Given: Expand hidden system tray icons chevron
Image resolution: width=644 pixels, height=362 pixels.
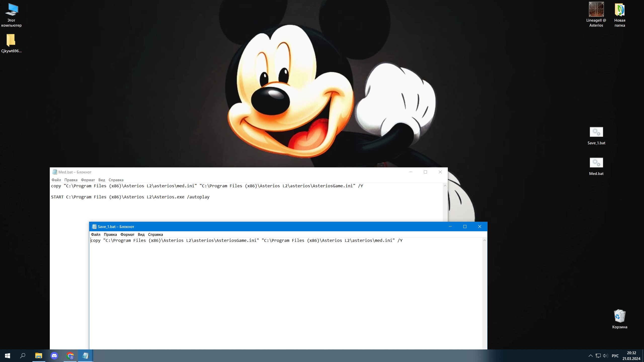Looking at the screenshot, I should pyautogui.click(x=590, y=356).
